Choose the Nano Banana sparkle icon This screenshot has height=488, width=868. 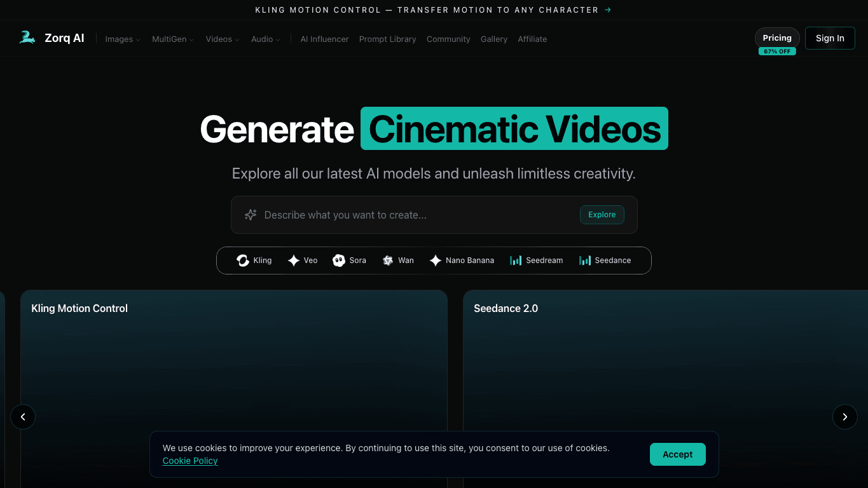(x=436, y=261)
